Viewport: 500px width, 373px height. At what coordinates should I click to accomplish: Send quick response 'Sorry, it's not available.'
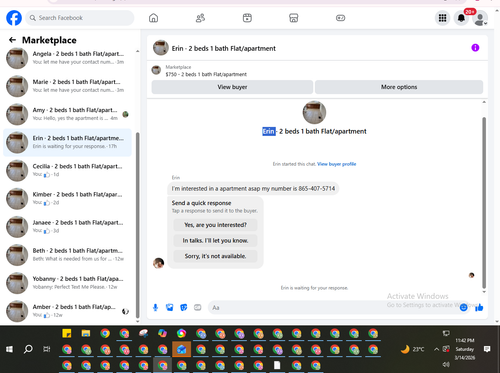pyautogui.click(x=215, y=256)
